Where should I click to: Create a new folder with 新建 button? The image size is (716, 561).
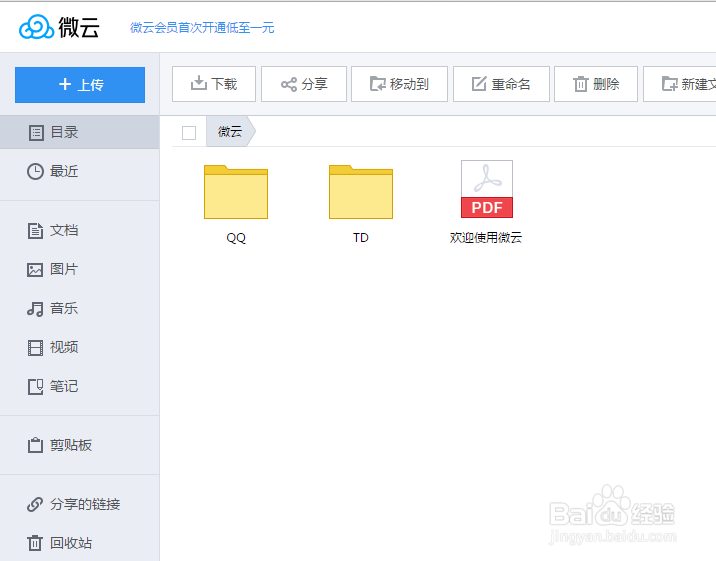tap(680, 84)
